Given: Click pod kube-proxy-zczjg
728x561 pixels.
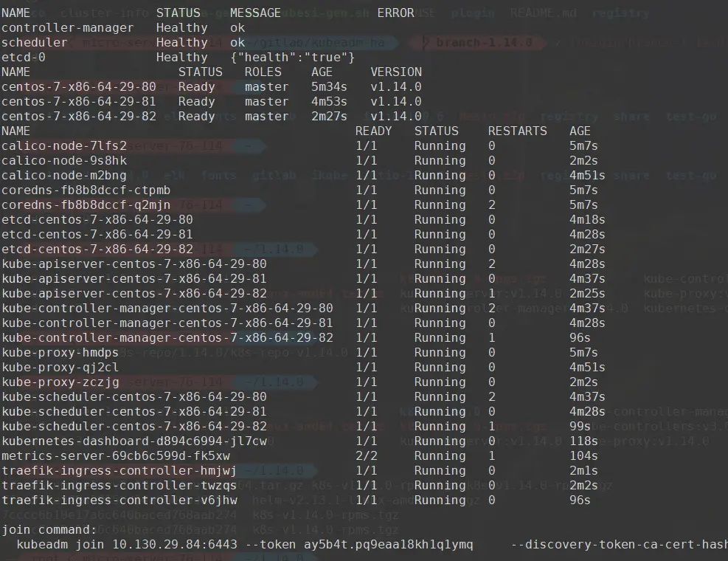Looking at the screenshot, I should [x=60, y=382].
